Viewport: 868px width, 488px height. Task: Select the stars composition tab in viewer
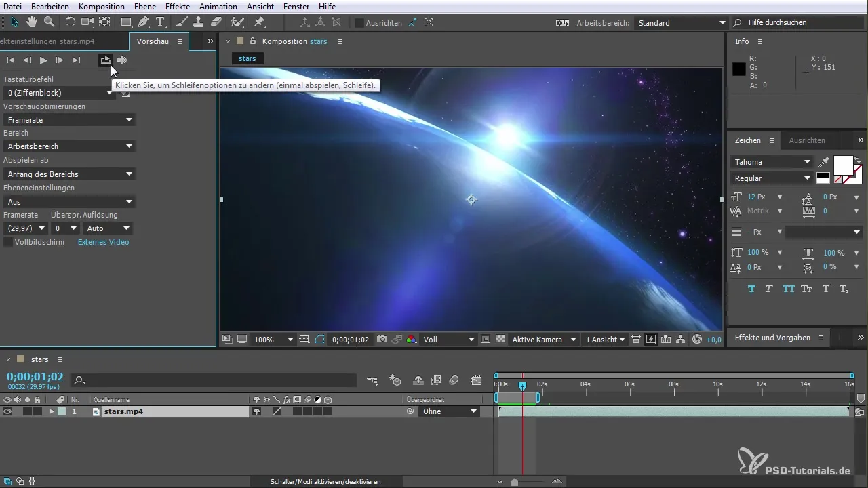coord(248,58)
